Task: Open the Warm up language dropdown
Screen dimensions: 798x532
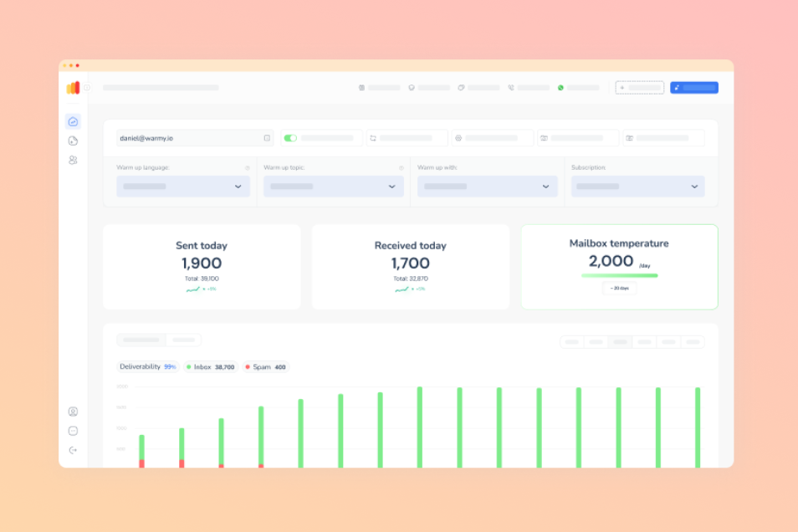Action: click(183, 187)
